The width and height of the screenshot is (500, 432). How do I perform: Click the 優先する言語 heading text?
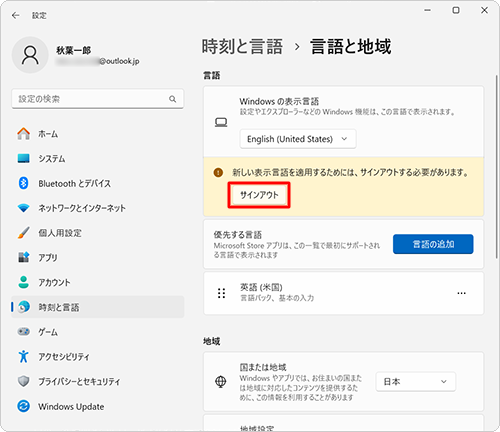coord(238,235)
